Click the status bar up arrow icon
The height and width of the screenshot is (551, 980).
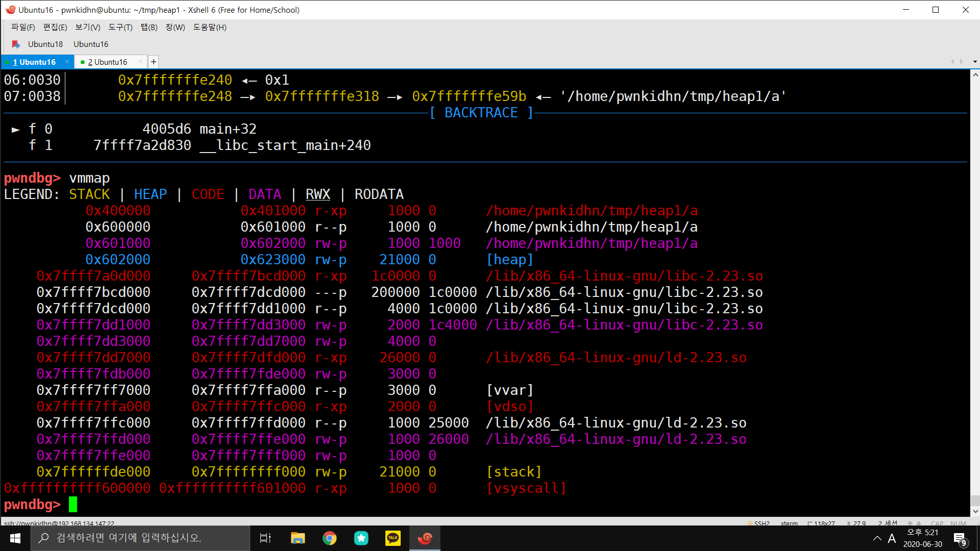coord(910,523)
